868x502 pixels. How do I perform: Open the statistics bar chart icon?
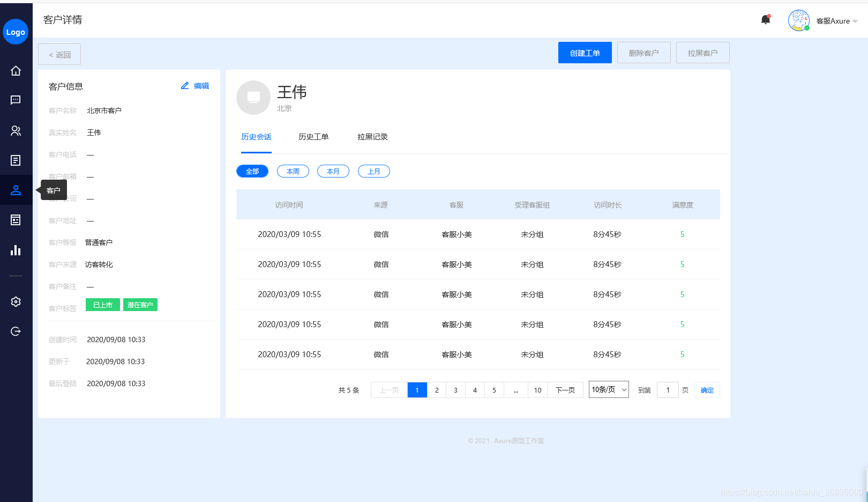(x=16, y=250)
